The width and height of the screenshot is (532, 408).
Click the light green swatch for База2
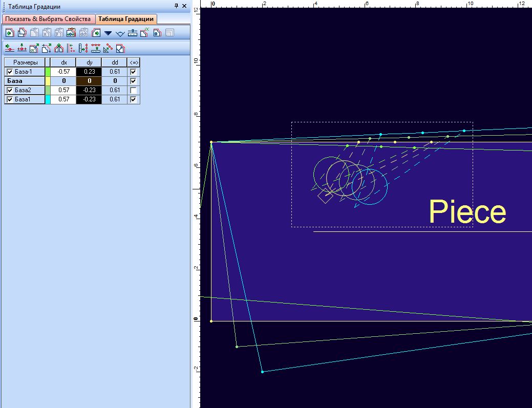coord(48,90)
